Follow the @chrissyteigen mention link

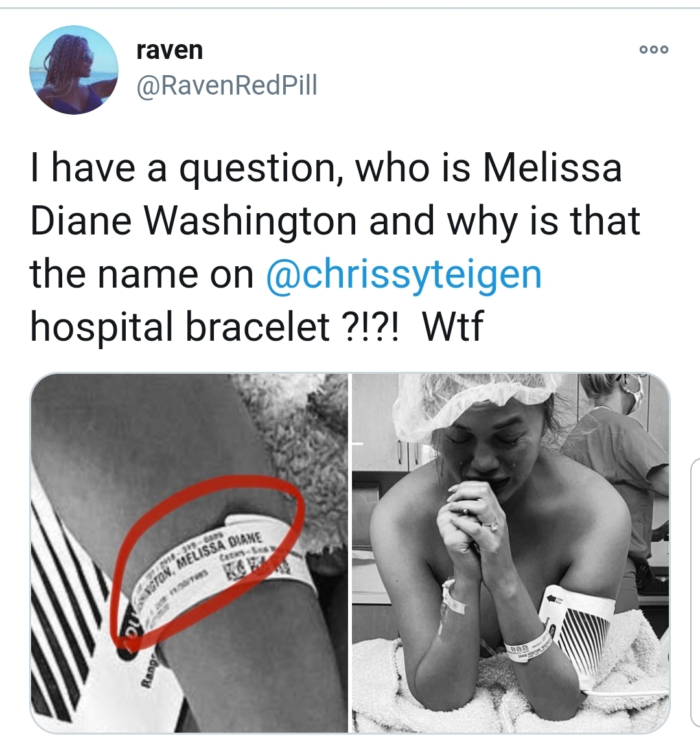pos(404,275)
